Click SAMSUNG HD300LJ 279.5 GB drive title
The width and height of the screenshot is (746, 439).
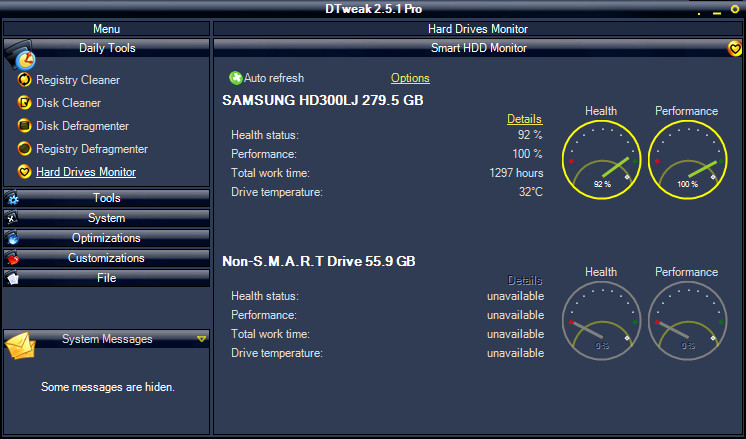[323, 100]
